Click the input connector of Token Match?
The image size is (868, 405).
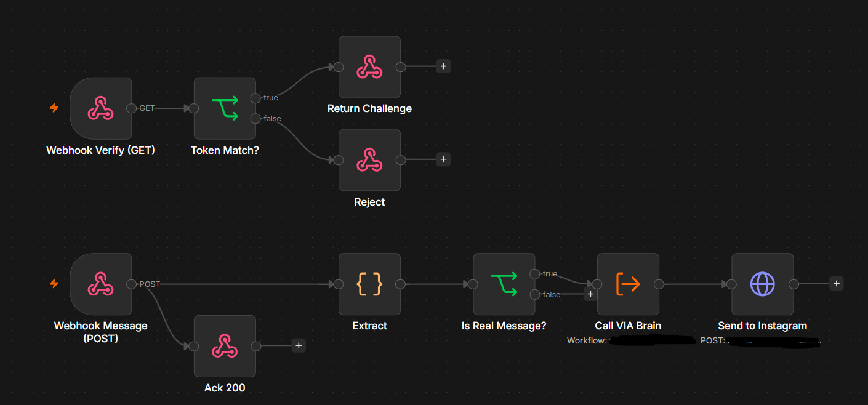click(x=194, y=108)
